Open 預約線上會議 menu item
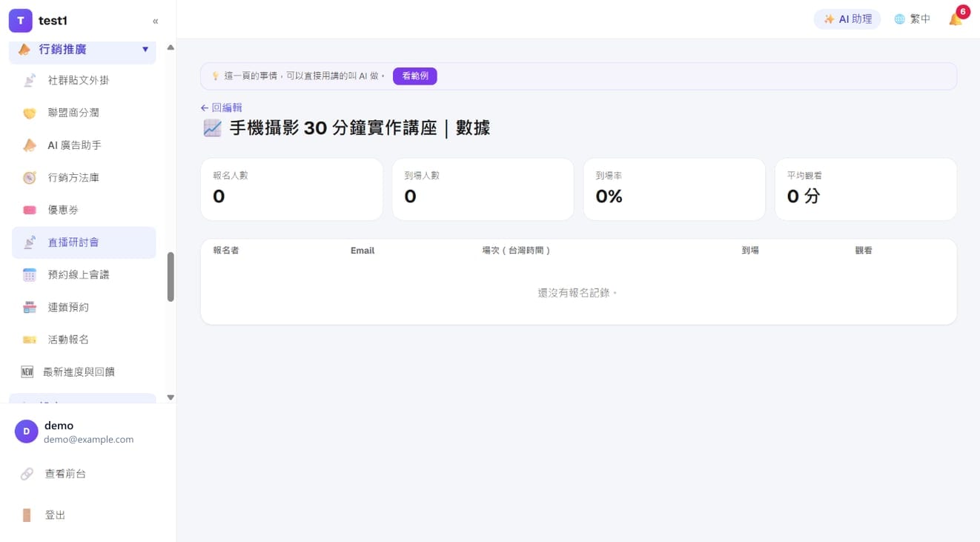980x542 pixels. point(84,274)
